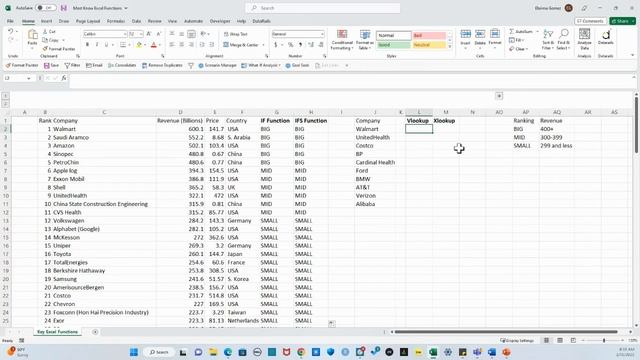The width and height of the screenshot is (640, 360).
Task: Toggle the AutoSave switch
Action: coord(45,8)
